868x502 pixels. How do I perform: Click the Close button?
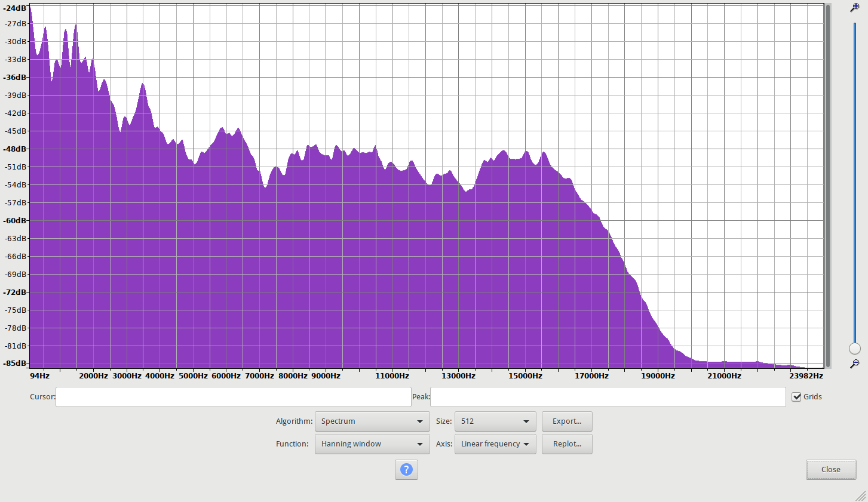pos(831,470)
